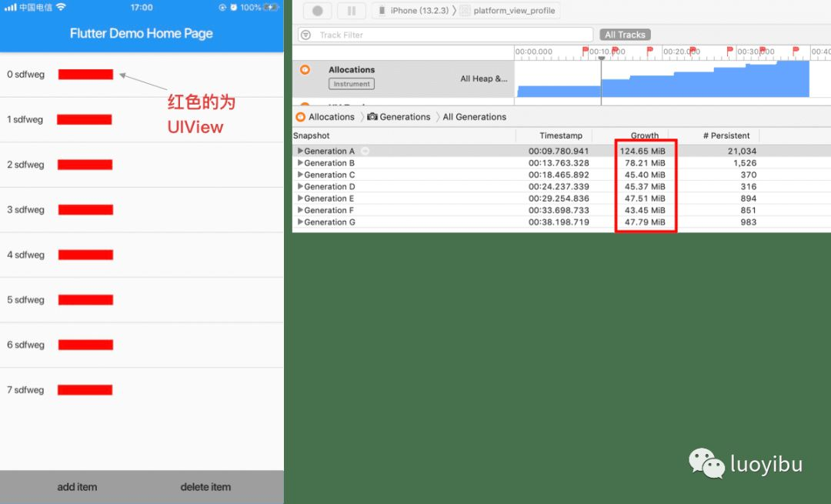Sort by Growth column header

(x=645, y=135)
